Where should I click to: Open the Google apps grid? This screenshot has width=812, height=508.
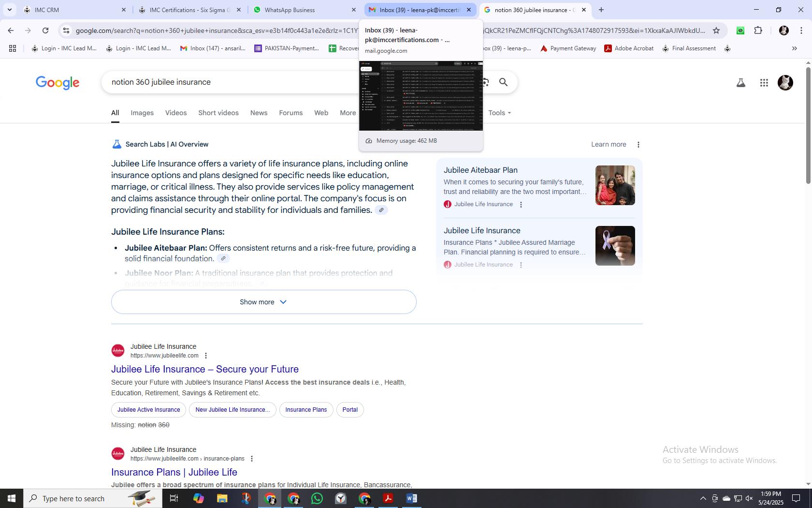(x=764, y=83)
